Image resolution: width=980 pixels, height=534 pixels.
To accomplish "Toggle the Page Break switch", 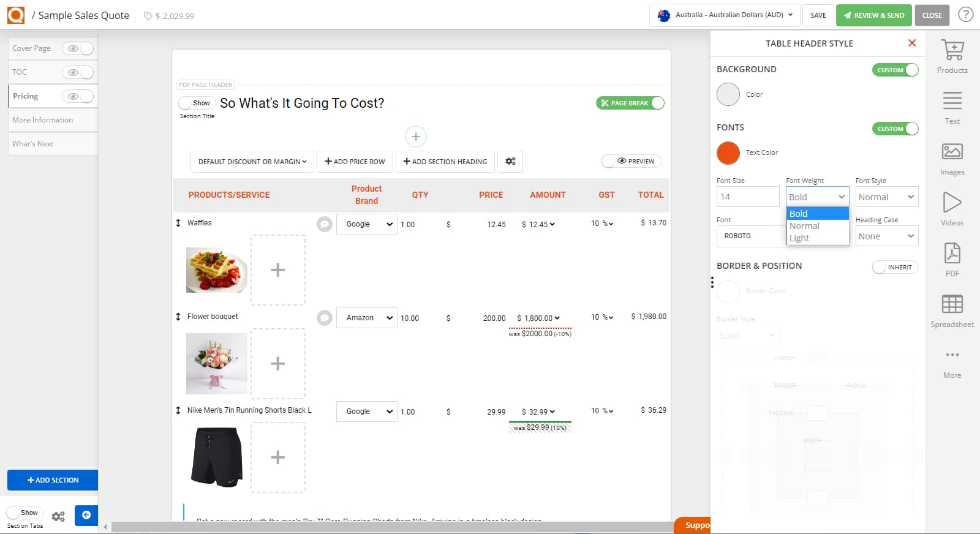I will [630, 103].
